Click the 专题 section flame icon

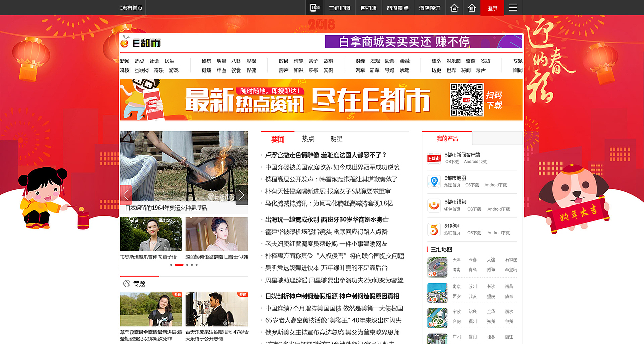tap(127, 284)
